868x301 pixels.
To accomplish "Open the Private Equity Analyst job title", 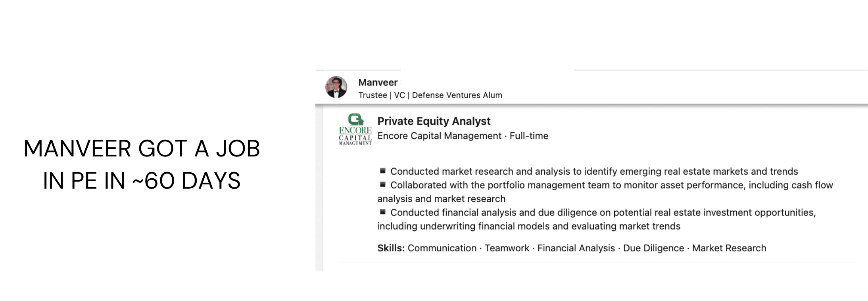I will point(434,121).
